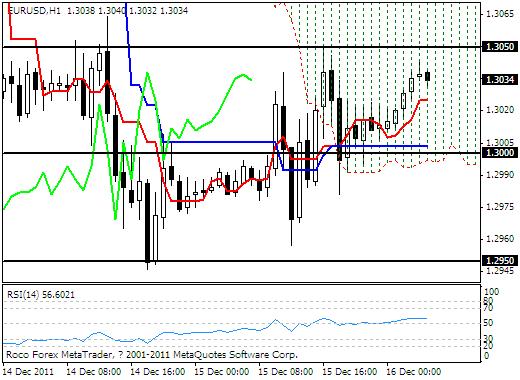Click the 15 Dec 08:00 time axis label
The height and width of the screenshot is (380, 520).
pos(286,372)
